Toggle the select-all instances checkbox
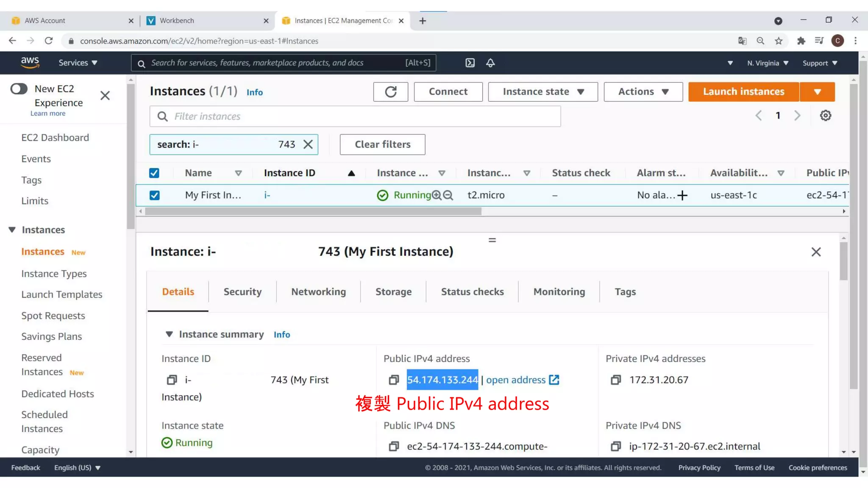Image resolution: width=868 pixels, height=488 pixels. (x=154, y=173)
